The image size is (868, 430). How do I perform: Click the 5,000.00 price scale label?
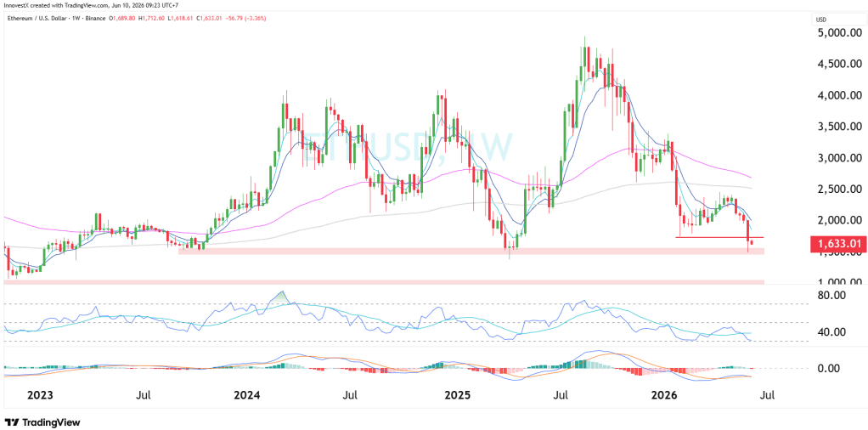(x=838, y=34)
